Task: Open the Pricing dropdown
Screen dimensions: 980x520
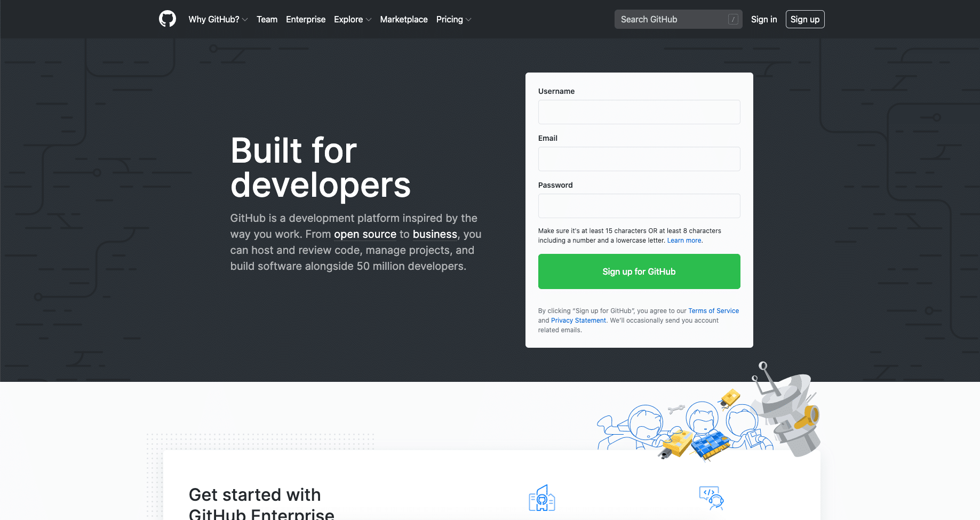Action: [453, 19]
